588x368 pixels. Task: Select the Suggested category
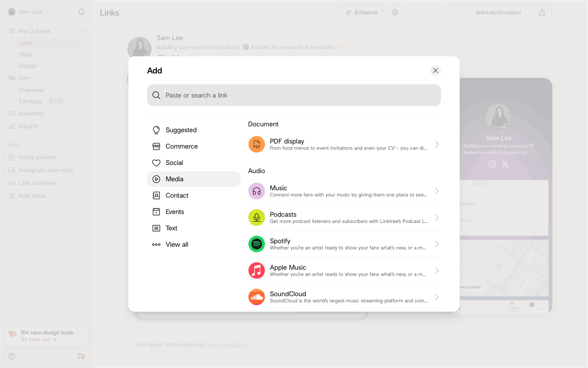pos(194,130)
